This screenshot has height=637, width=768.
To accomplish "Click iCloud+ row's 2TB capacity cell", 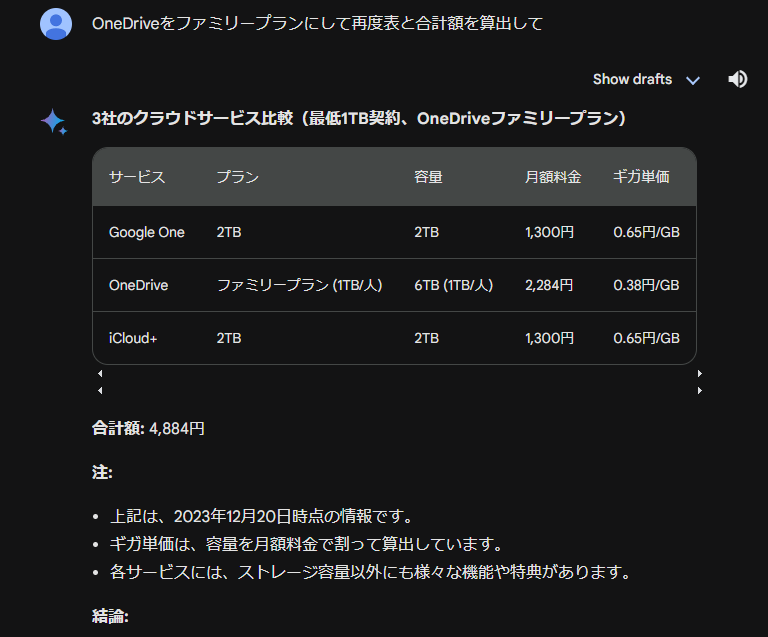I will 427,338.
